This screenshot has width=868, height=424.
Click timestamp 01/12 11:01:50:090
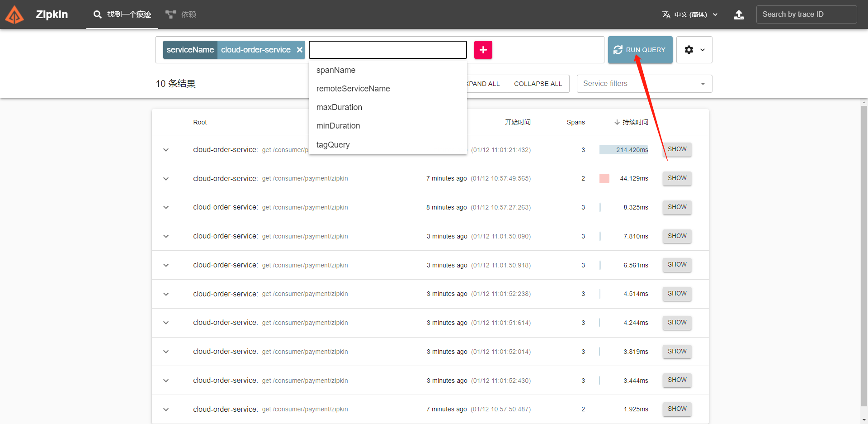tap(501, 236)
